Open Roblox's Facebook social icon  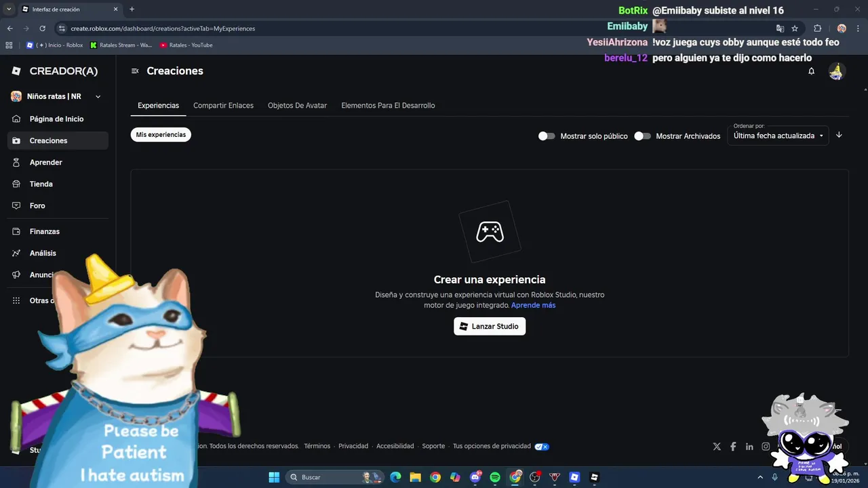tap(733, 446)
